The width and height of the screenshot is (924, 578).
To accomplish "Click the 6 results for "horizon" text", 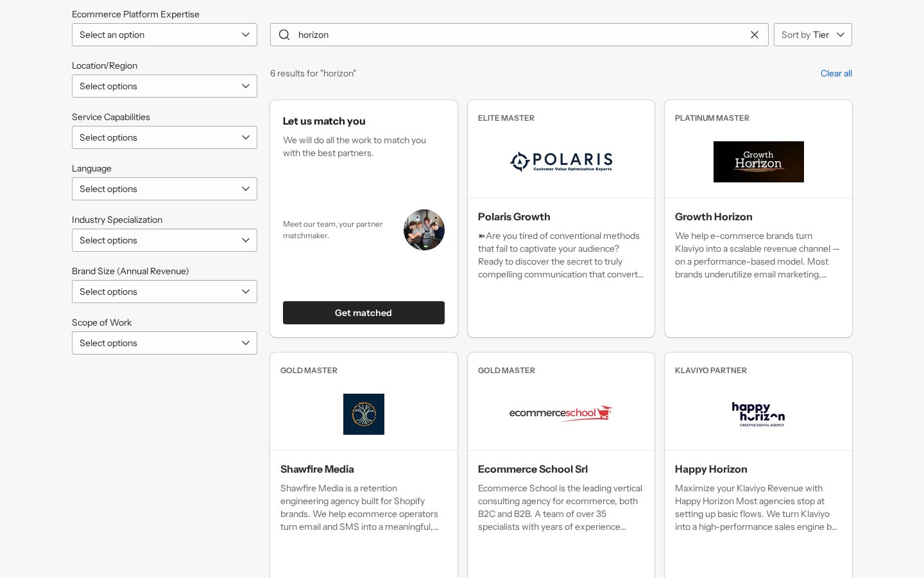I will click(x=313, y=73).
